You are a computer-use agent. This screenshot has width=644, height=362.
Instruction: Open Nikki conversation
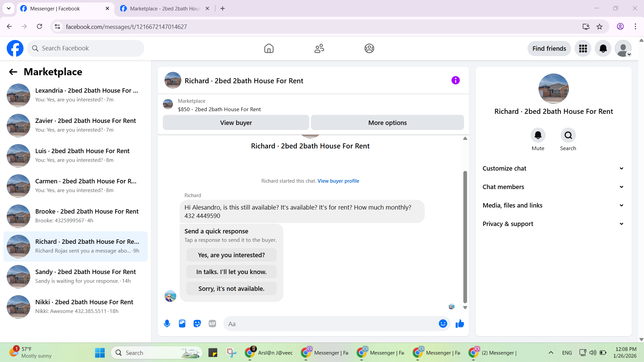tap(76, 307)
